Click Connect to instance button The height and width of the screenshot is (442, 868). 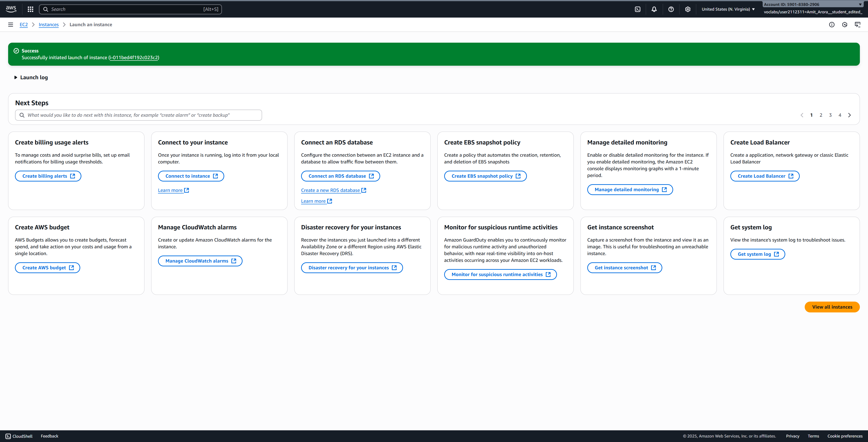point(191,176)
